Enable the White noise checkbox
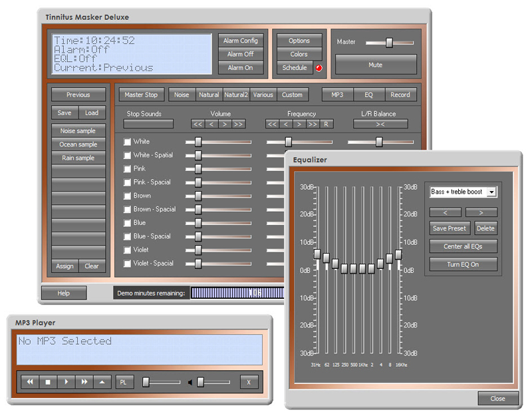This screenshot has width=532, height=416. (x=127, y=142)
